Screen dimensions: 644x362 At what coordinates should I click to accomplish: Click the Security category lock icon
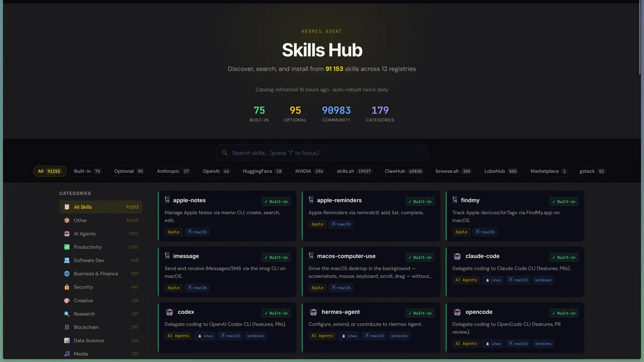click(x=67, y=287)
